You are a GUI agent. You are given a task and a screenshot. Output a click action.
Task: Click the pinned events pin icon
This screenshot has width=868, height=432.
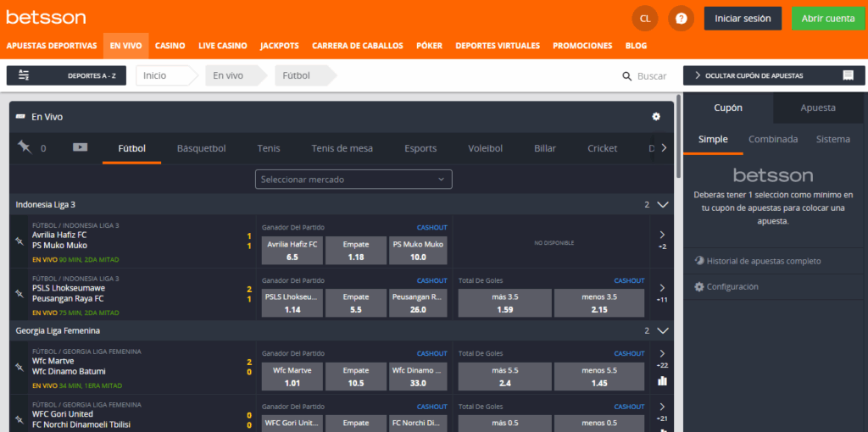[x=25, y=147]
